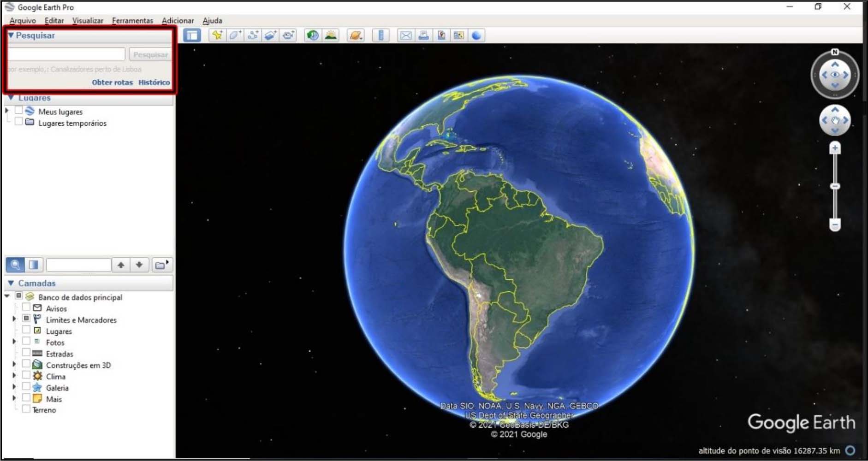Open the Ruler tool
The height and width of the screenshot is (461, 868).
381,35
